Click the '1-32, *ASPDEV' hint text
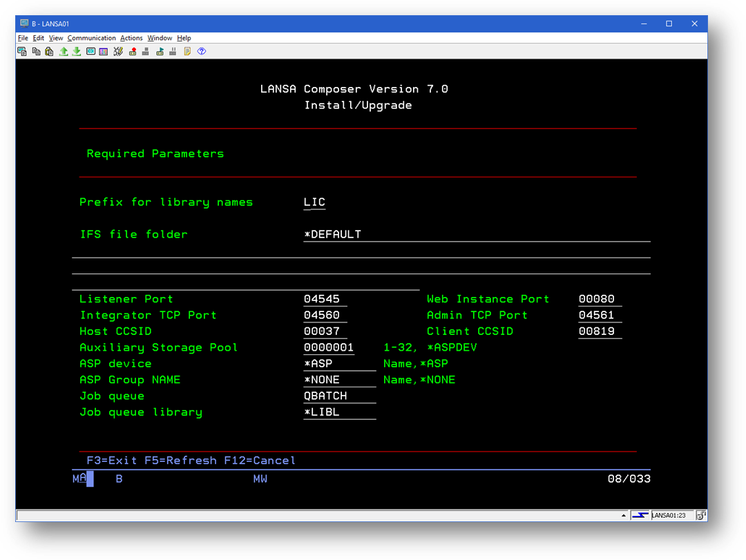The width and height of the screenshot is (746, 560). tap(430, 348)
